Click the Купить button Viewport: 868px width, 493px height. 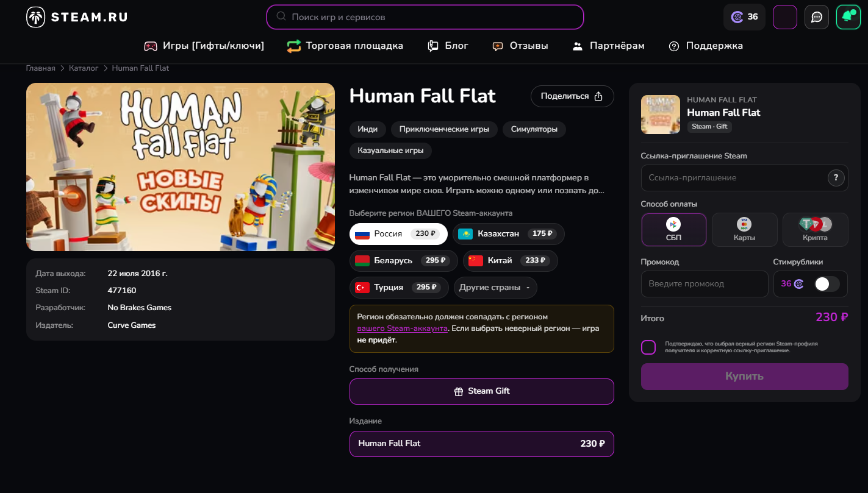click(x=745, y=377)
